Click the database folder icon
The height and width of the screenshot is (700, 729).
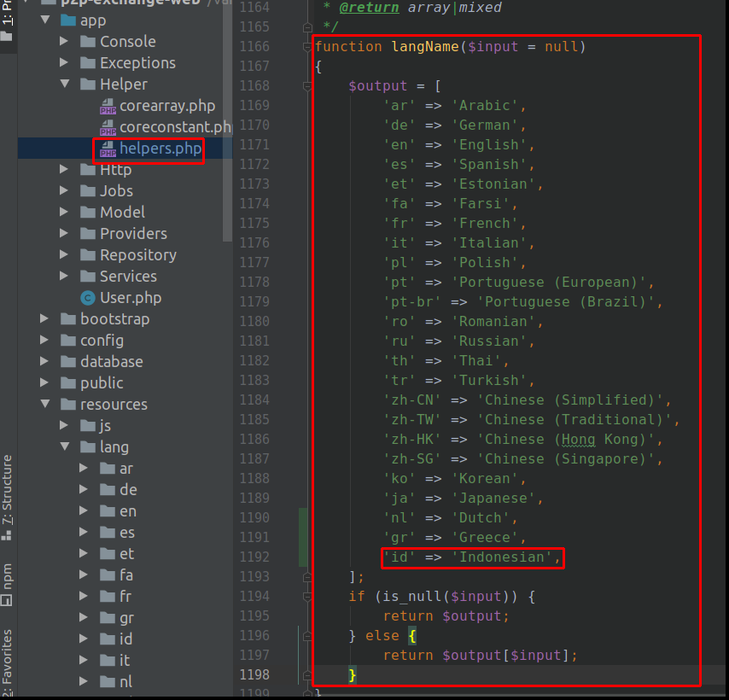67,362
